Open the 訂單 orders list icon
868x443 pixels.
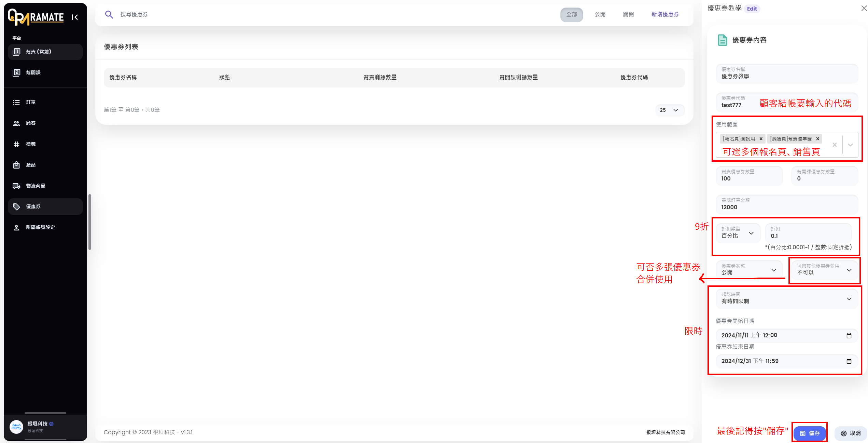coord(16,103)
